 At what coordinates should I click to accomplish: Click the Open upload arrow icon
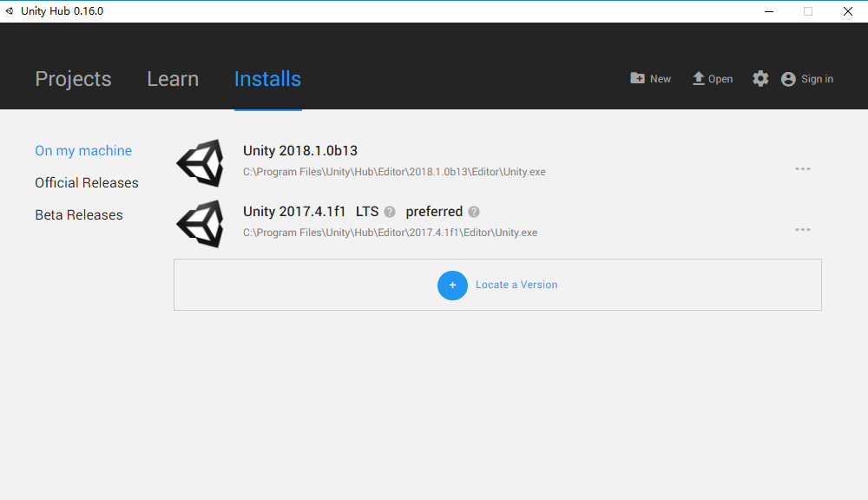(x=699, y=79)
